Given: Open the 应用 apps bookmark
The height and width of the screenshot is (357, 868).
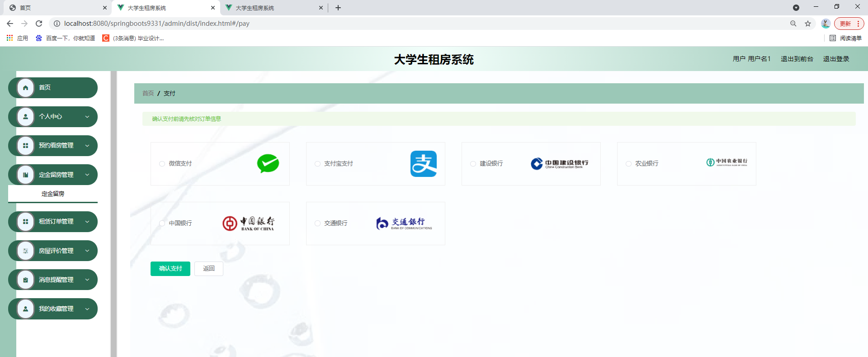Looking at the screenshot, I should 17,38.
